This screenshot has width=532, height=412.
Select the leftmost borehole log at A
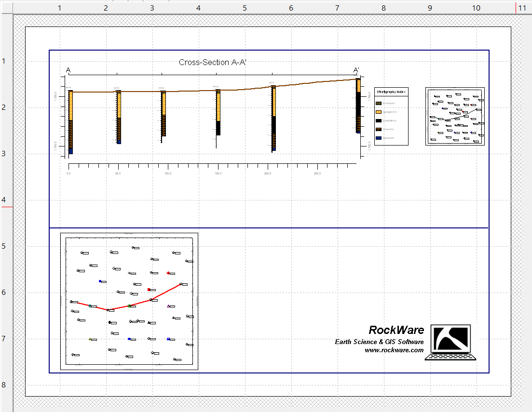[x=70, y=122]
